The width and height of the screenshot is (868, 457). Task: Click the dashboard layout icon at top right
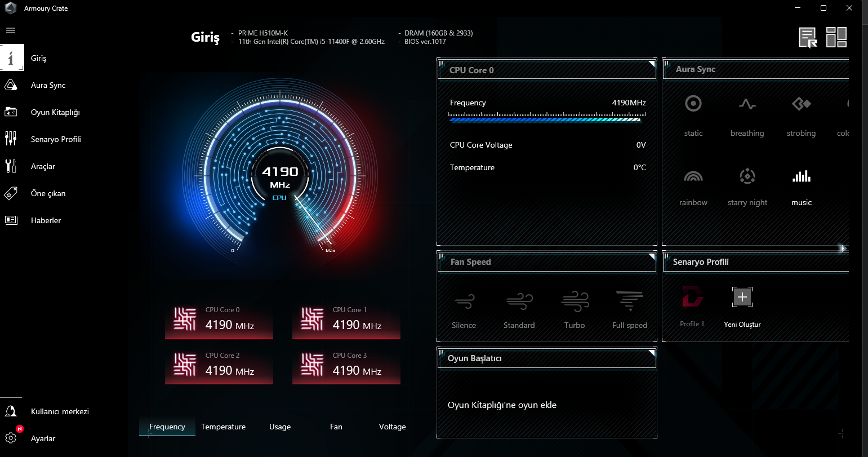click(x=836, y=37)
